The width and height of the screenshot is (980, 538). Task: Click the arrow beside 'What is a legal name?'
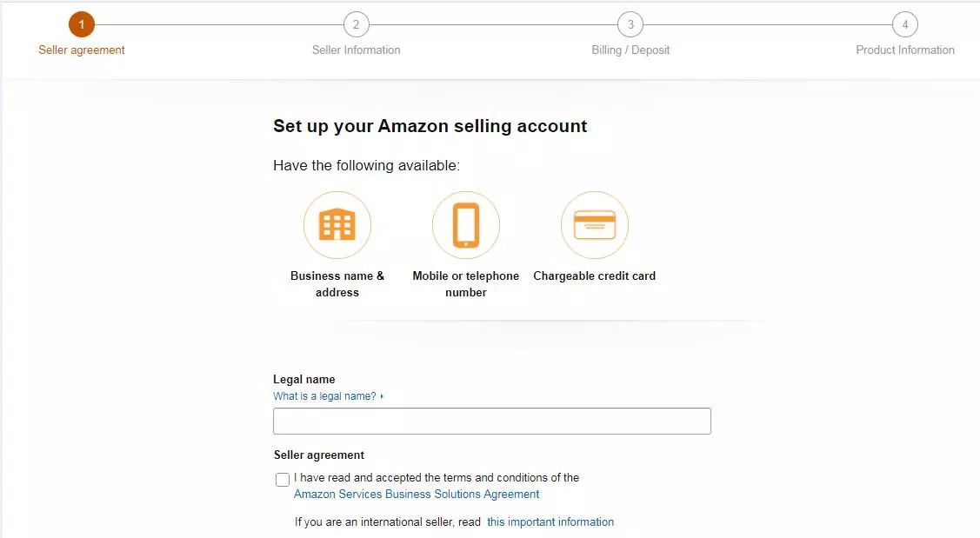pyautogui.click(x=382, y=396)
